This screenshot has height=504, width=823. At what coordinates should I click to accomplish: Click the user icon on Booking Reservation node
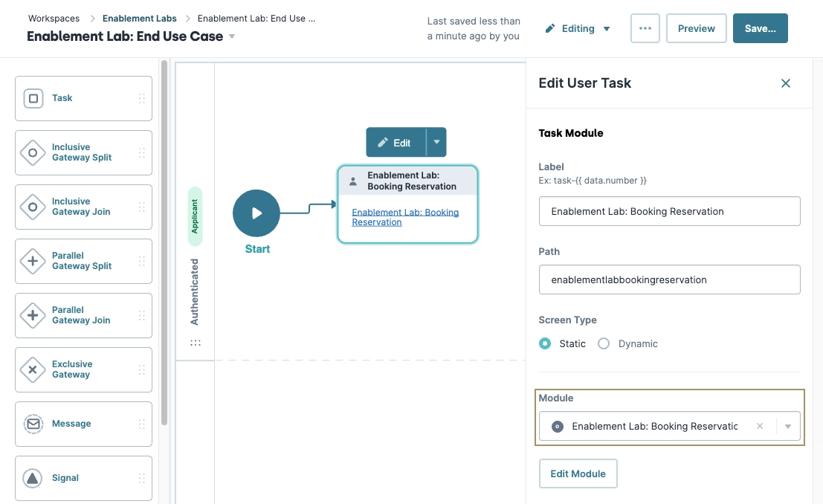(x=352, y=181)
